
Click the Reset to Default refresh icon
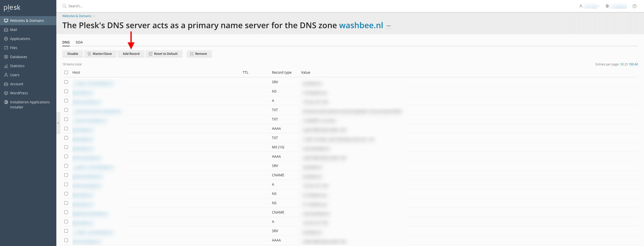pyautogui.click(x=150, y=54)
